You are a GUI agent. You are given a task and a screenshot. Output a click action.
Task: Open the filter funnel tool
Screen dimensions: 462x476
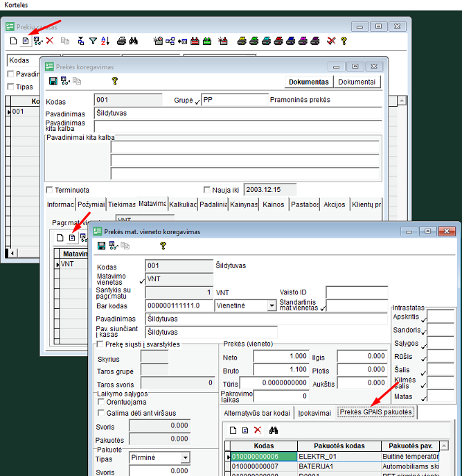click(x=93, y=42)
